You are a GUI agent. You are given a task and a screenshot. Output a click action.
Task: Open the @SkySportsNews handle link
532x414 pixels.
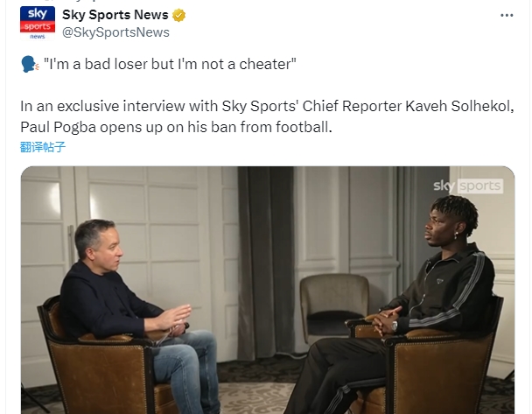point(115,32)
